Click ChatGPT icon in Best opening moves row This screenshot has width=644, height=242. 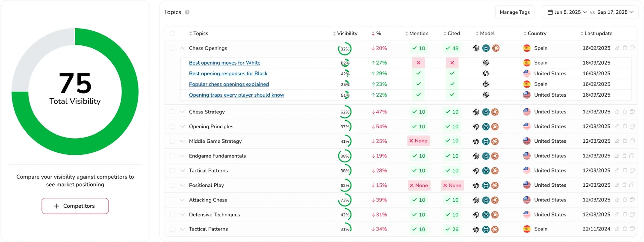click(x=486, y=62)
